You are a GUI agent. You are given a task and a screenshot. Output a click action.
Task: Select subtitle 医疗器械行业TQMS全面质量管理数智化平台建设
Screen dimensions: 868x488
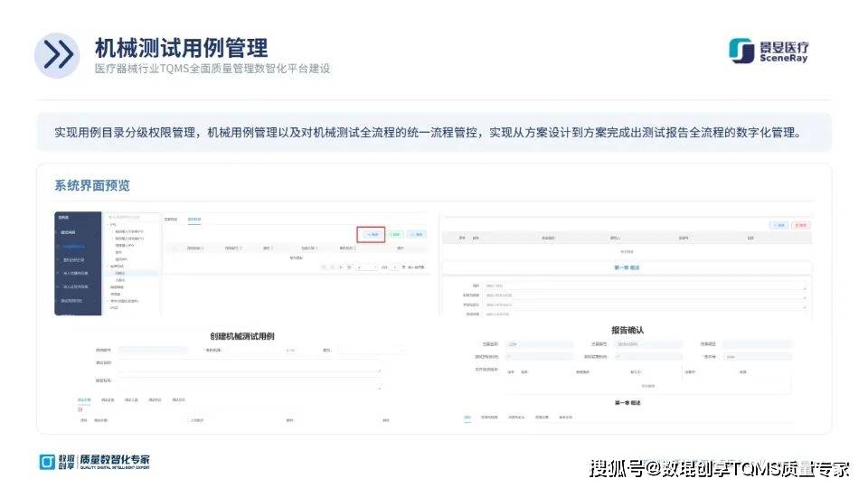pyautogui.click(x=212, y=69)
